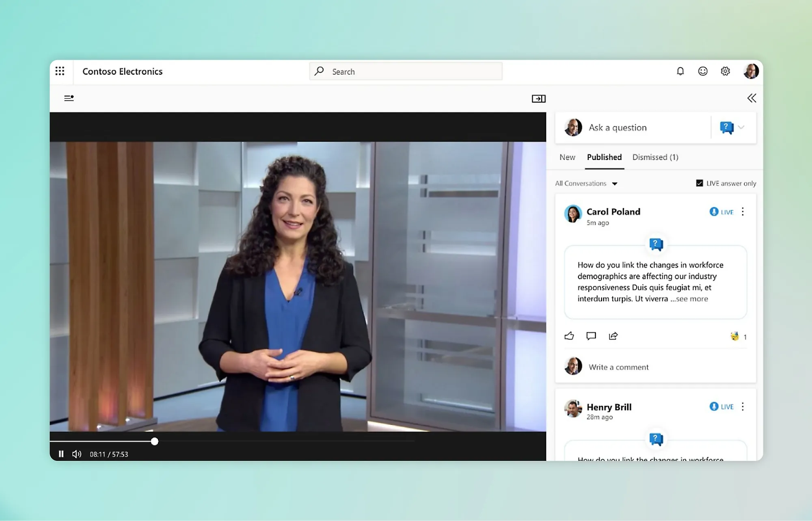The height and width of the screenshot is (521, 812).
Task: Share Carol Poland's question
Action: point(613,336)
